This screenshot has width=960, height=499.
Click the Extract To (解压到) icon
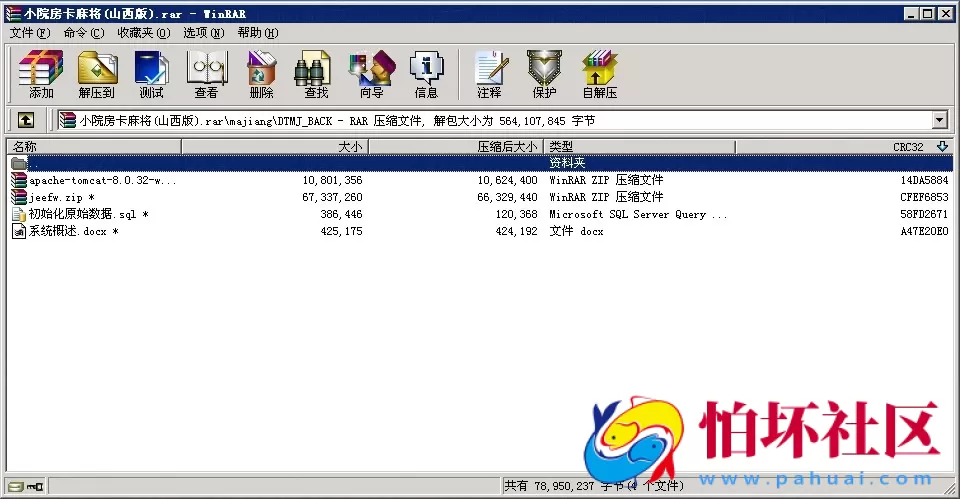point(97,74)
